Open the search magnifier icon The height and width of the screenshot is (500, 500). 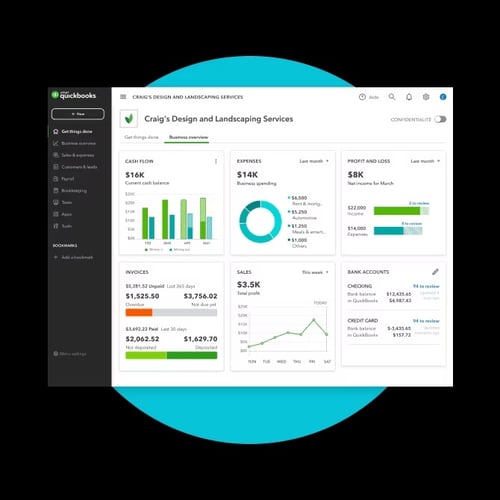pos(392,97)
